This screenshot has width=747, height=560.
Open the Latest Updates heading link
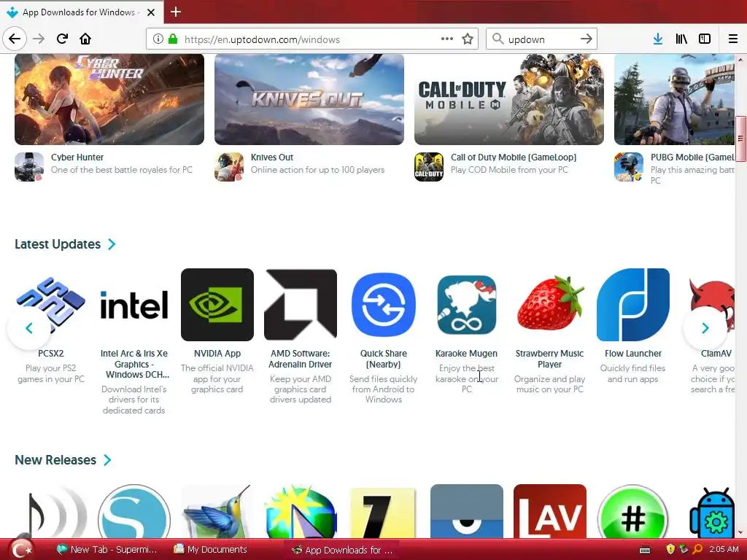(x=58, y=244)
